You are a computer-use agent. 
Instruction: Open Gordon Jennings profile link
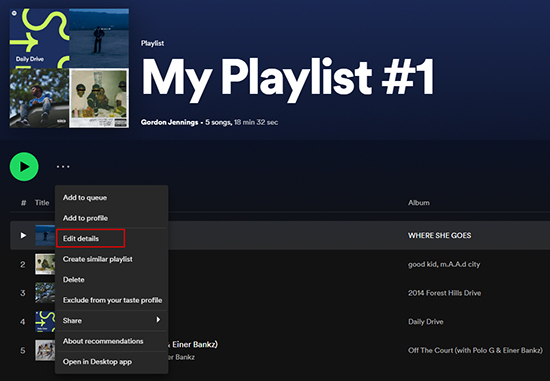tap(169, 122)
